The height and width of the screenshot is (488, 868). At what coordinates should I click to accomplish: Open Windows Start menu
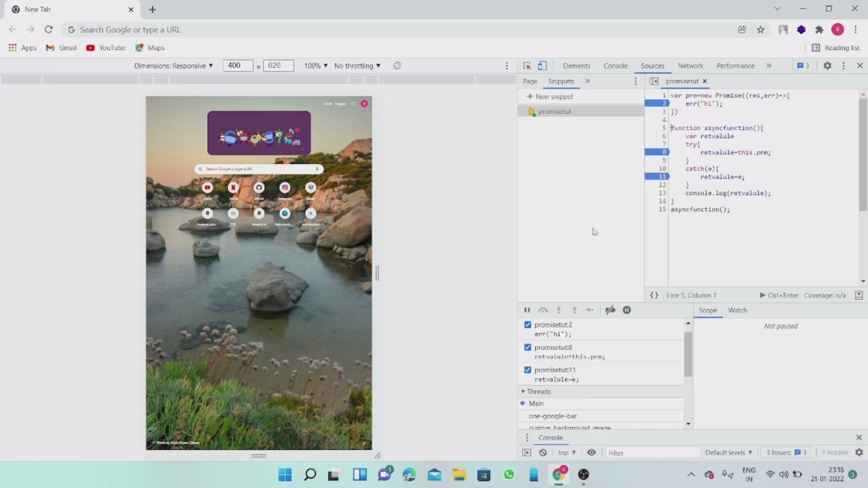[x=285, y=474]
